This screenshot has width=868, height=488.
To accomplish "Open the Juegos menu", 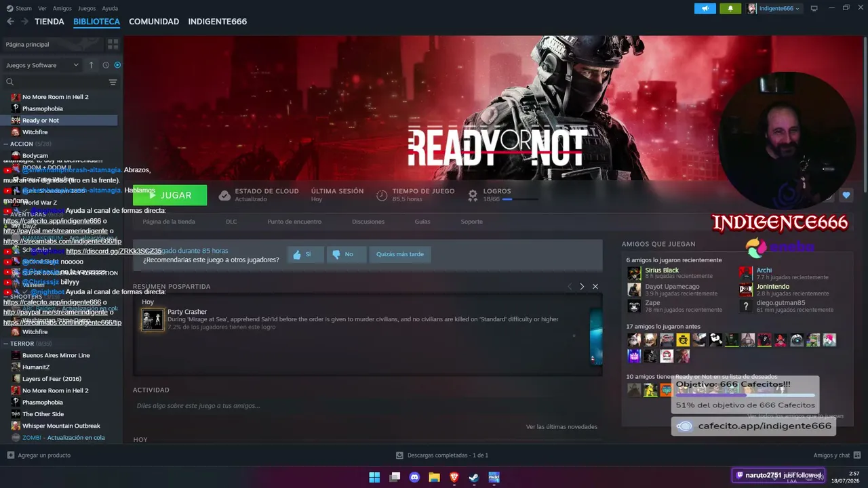I will [x=87, y=8].
